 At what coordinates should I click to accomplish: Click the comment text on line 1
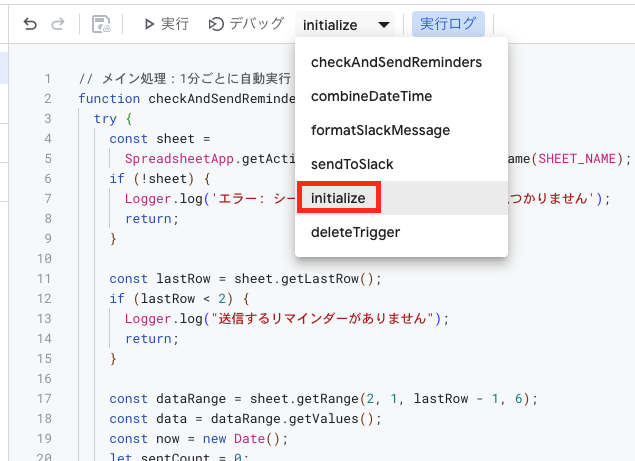tap(185, 79)
